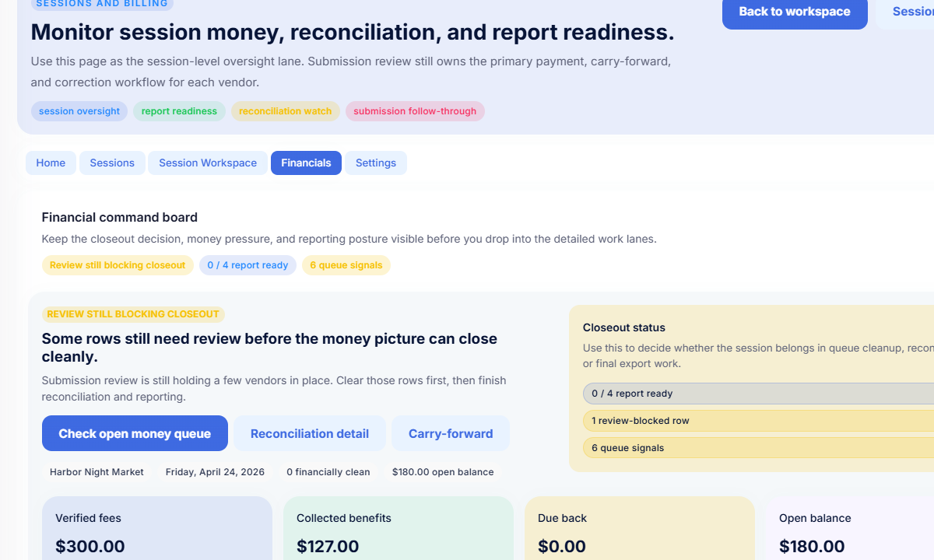The height and width of the screenshot is (560, 934).
Task: Click the submission follow-through tag
Action: [x=415, y=111]
